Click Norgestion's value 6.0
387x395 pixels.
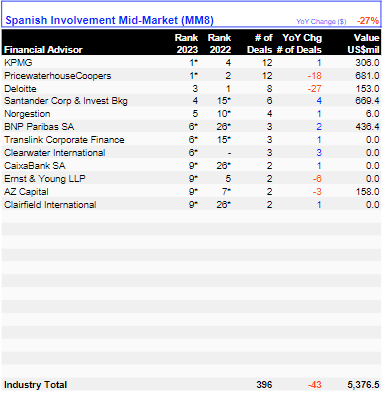[372, 114]
